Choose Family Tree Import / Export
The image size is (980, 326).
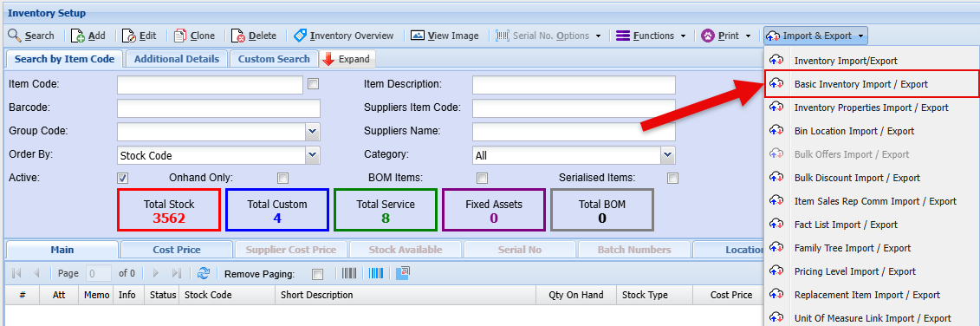[871, 248]
